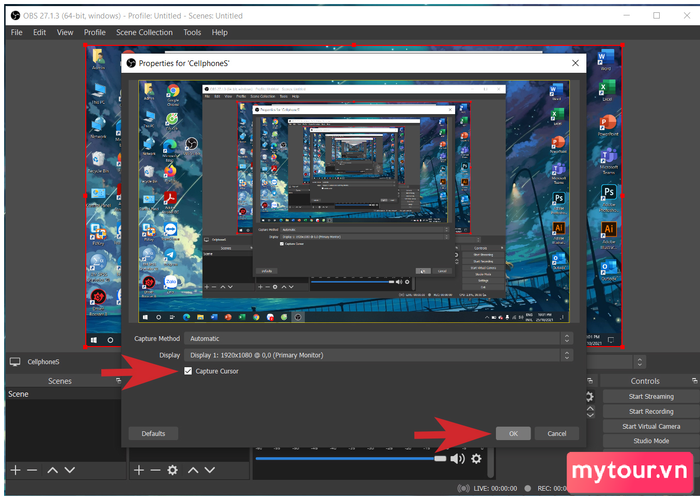Click the Adobe Acrobat icon in dialog preview
The height and width of the screenshot is (502, 700).
tap(170, 200)
